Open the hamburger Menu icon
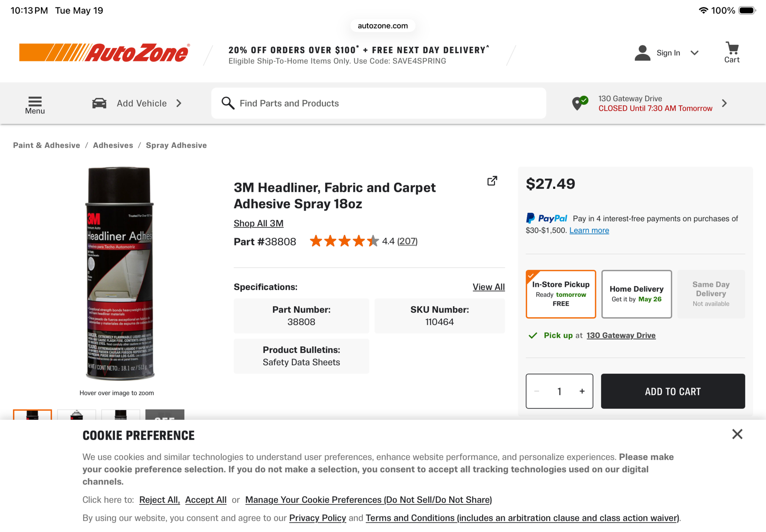The image size is (766, 532). pyautogui.click(x=35, y=101)
